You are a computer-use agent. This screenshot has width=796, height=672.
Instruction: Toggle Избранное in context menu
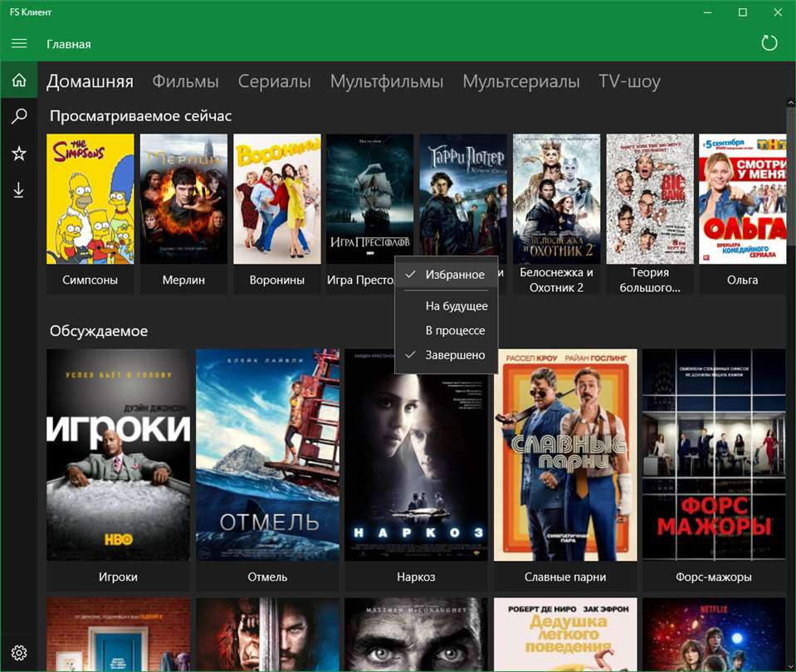pyautogui.click(x=447, y=275)
